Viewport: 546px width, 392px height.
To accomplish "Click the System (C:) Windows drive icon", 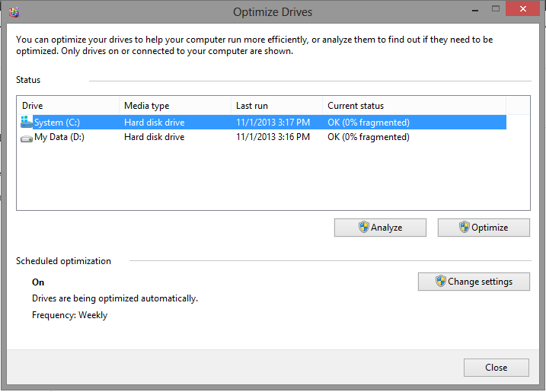I will tap(26, 122).
